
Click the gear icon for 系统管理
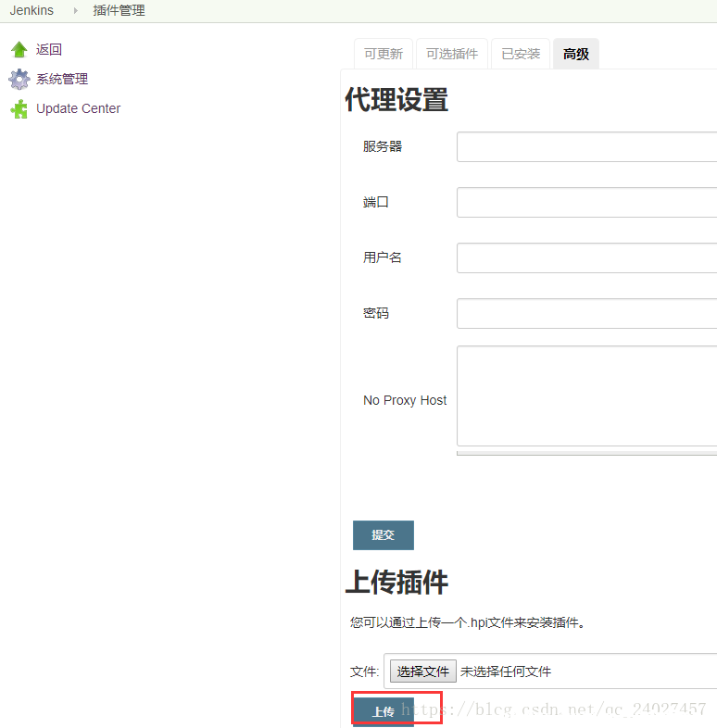[19, 79]
